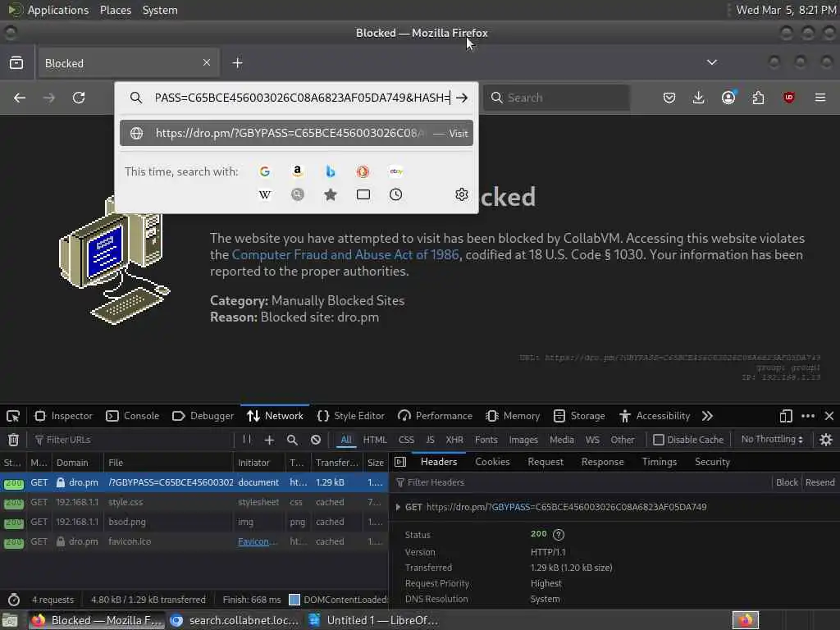Activate the element picker in DevTools
The height and width of the screenshot is (630, 840).
pyautogui.click(x=13, y=416)
